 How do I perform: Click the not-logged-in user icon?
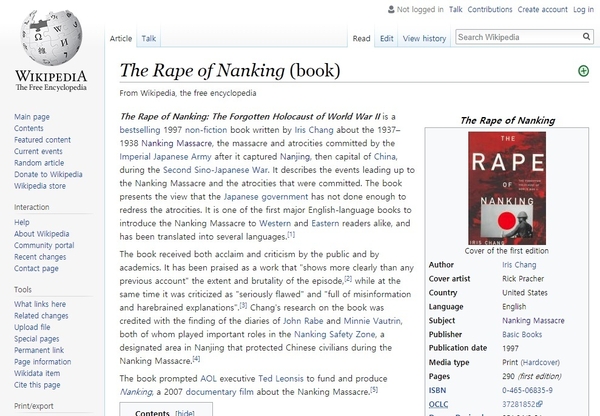pos(391,9)
